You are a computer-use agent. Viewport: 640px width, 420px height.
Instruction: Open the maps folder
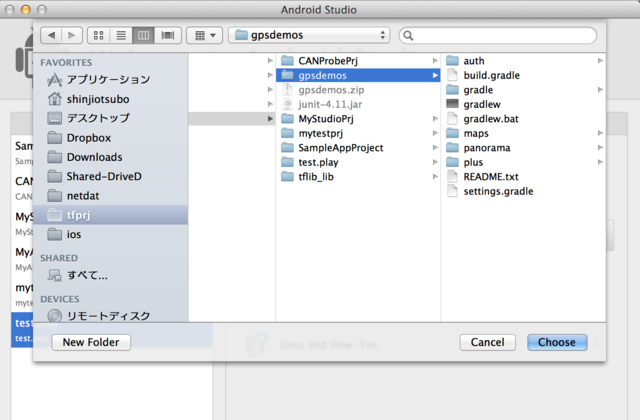coord(524,133)
